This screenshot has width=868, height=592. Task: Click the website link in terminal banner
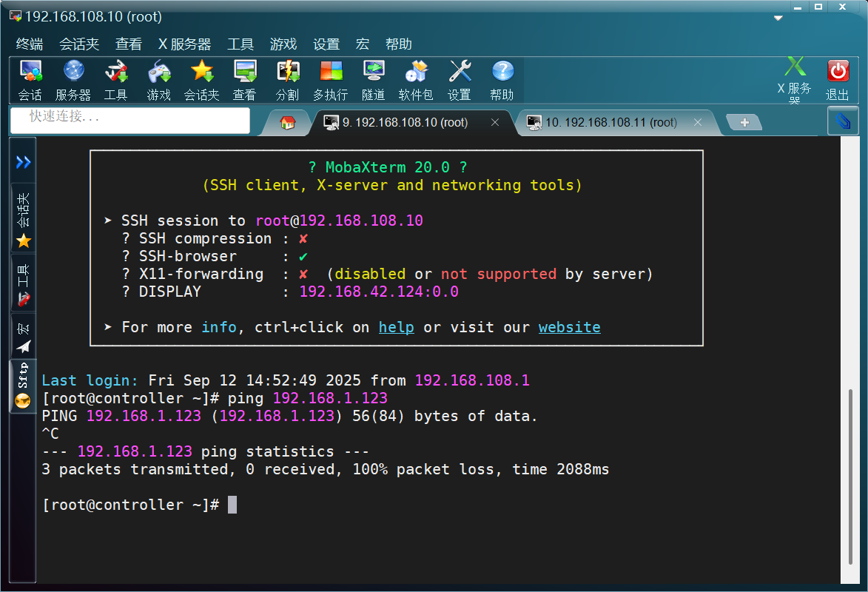pyautogui.click(x=570, y=327)
